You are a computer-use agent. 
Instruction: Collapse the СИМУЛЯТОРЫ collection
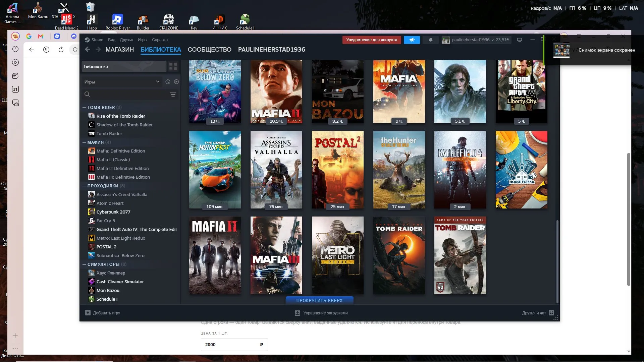(x=84, y=264)
